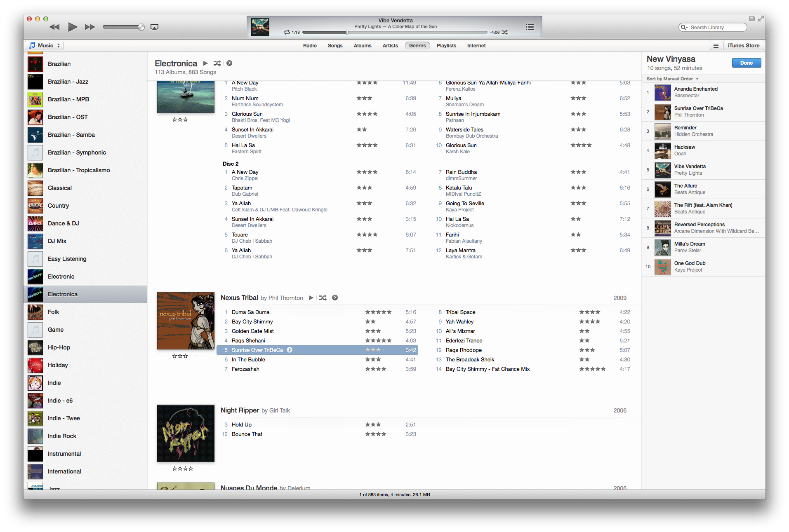
Task: Select the Hip-Hop genre icon
Action: coord(35,347)
